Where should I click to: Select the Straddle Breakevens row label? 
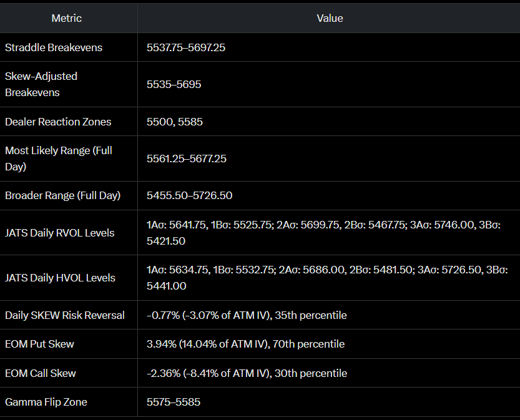click(x=54, y=47)
